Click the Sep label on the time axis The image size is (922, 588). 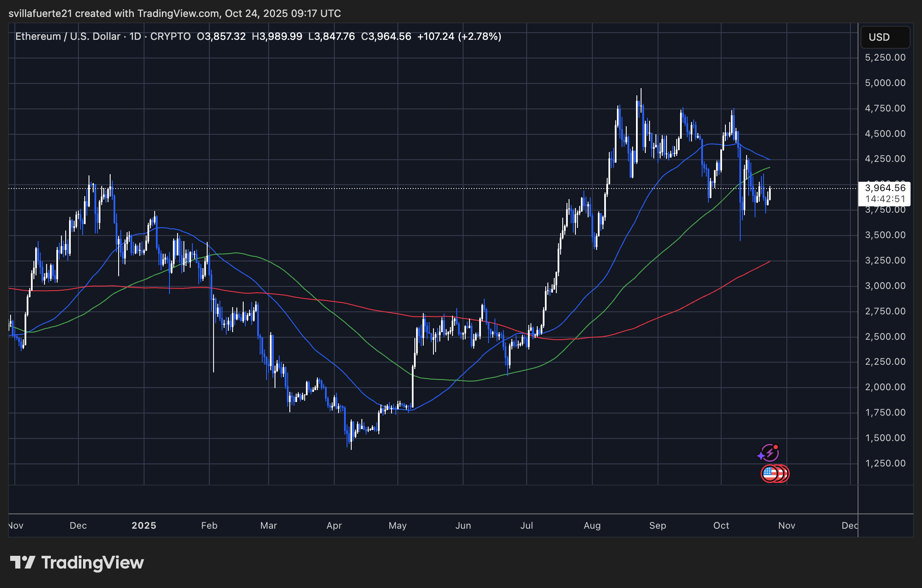coord(658,525)
